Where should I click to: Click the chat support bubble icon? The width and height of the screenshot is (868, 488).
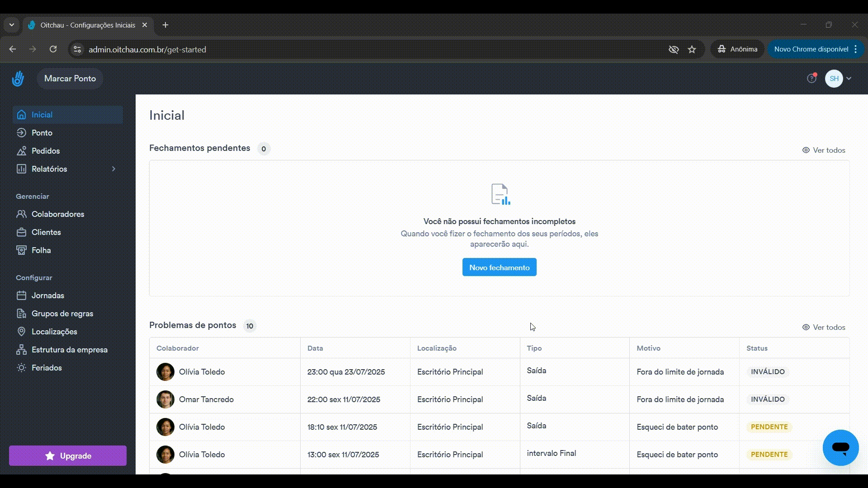coord(840,447)
